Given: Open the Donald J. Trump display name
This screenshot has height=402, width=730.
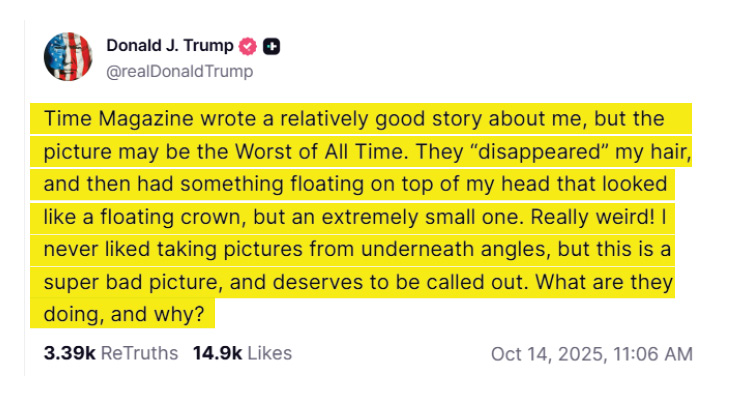Looking at the screenshot, I should 169,46.
